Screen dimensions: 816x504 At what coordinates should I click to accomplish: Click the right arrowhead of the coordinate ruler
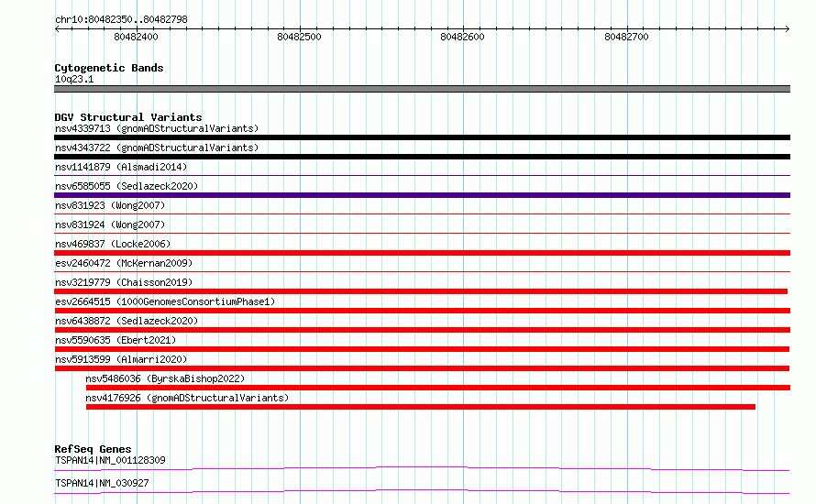pos(788,29)
